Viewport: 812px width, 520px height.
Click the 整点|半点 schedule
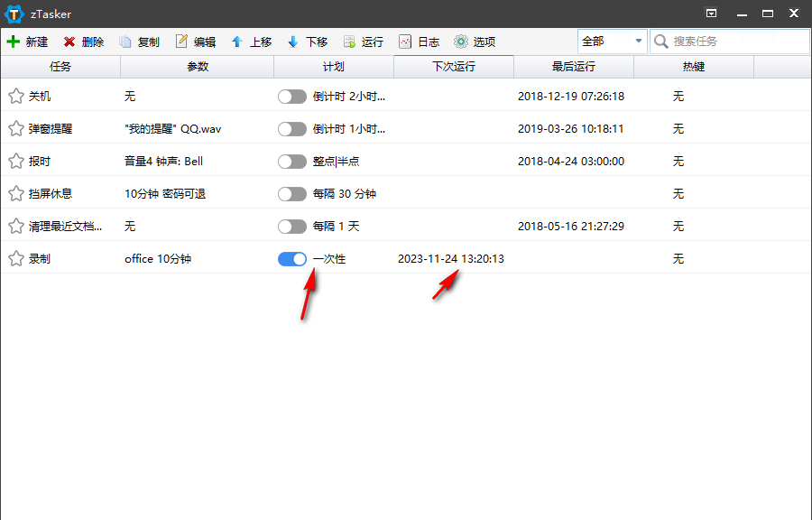pos(337,162)
